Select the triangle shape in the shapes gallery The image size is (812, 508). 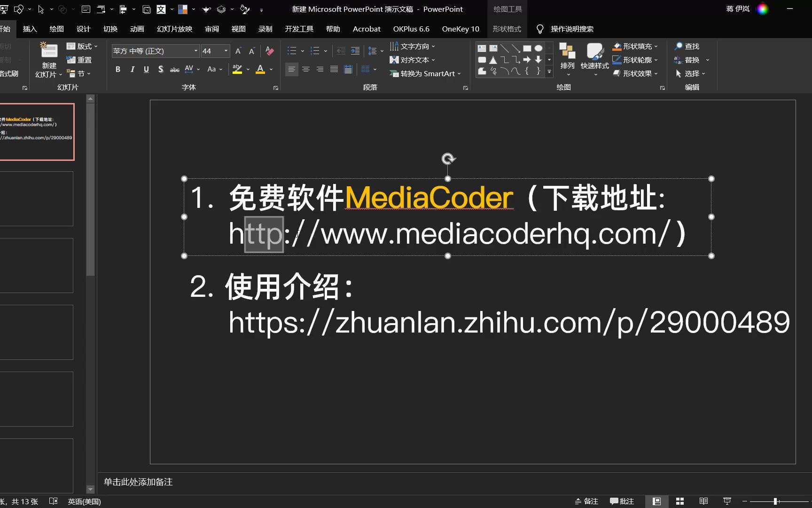click(x=493, y=60)
